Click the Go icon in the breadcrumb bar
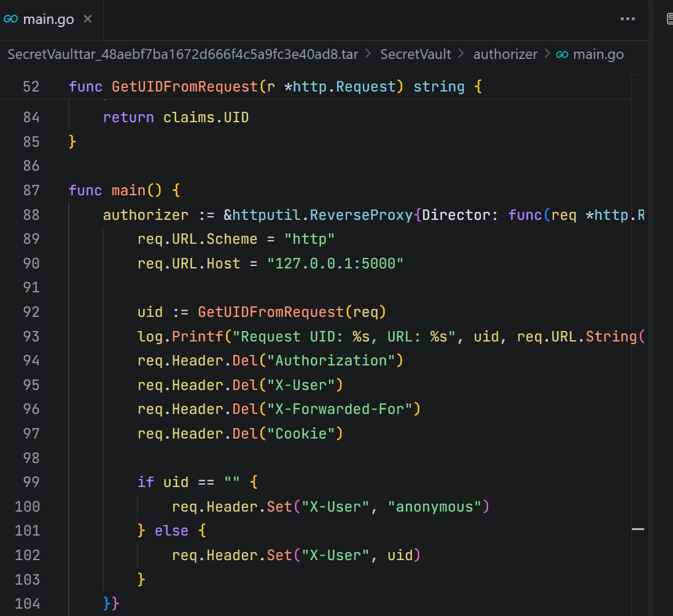 point(561,55)
